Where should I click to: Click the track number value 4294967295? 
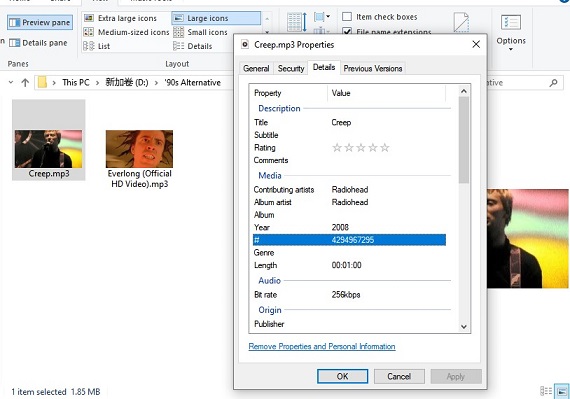coord(353,240)
